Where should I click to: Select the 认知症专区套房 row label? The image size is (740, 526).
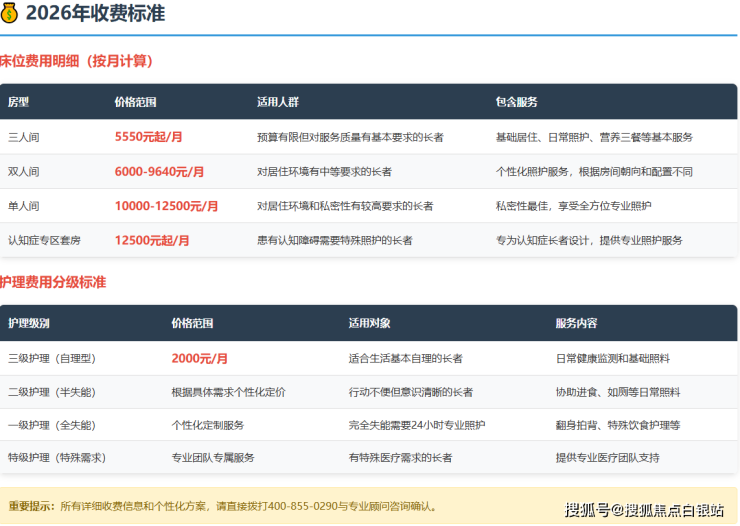pos(42,240)
